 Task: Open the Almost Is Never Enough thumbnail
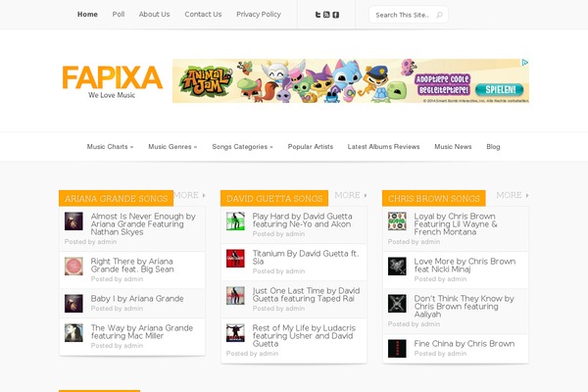[73, 220]
